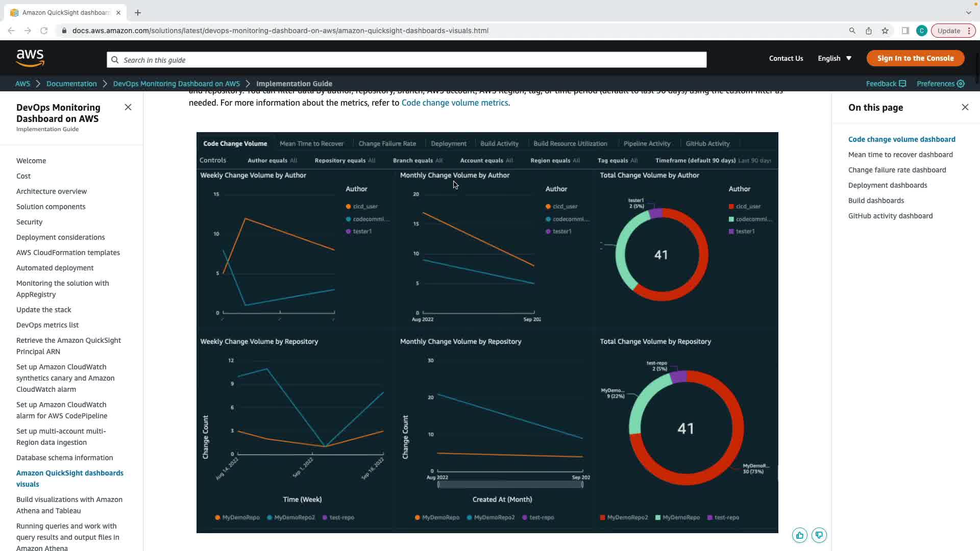Close the On this page panel
The width and height of the screenshot is (980, 551).
[965, 107]
